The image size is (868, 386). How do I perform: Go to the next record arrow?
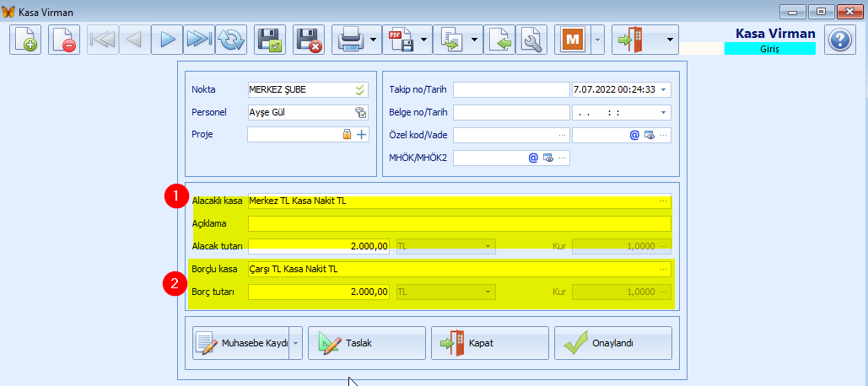coord(167,40)
